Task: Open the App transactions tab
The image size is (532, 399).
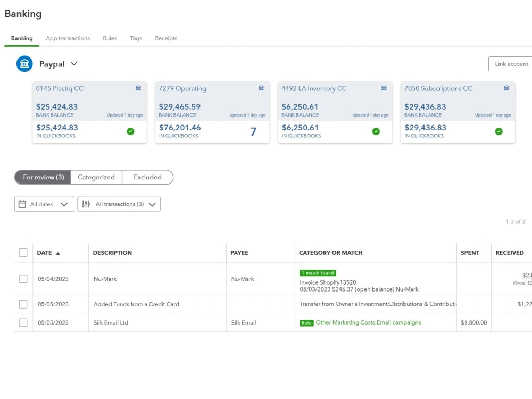Action: click(68, 38)
